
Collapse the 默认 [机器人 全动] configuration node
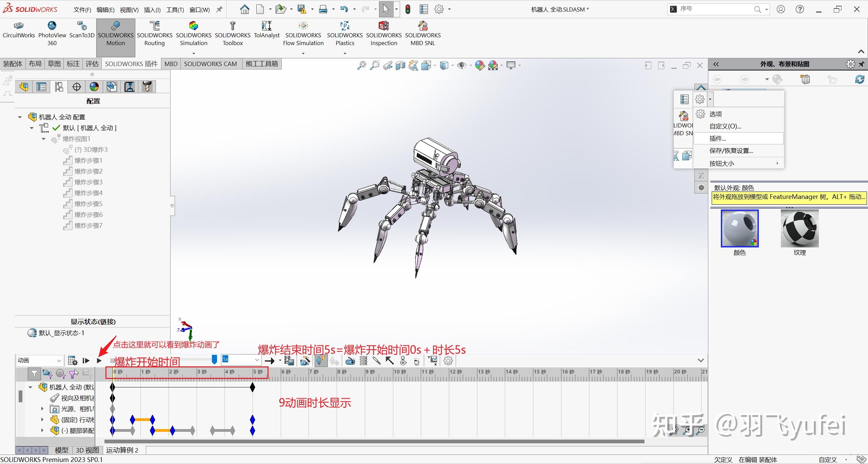[32, 128]
